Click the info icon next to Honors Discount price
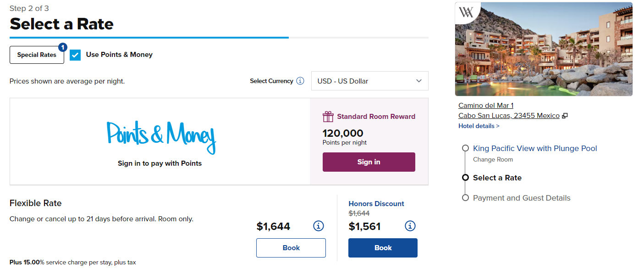 point(410,225)
